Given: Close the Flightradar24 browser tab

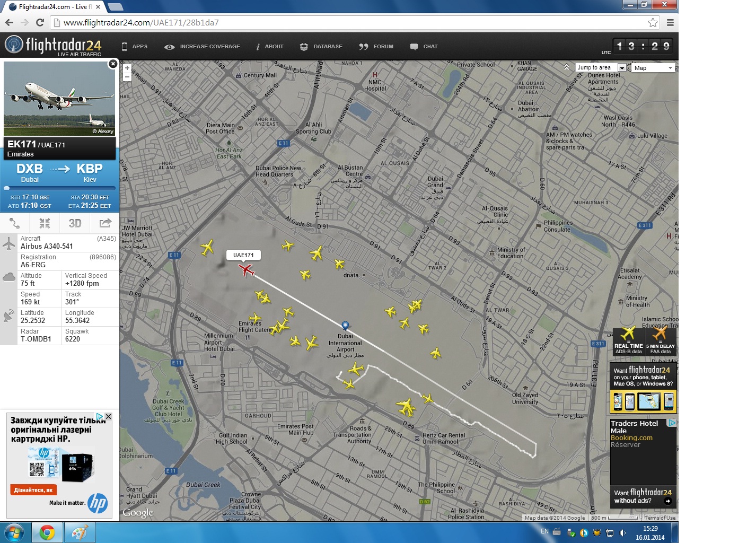Looking at the screenshot, I should click(98, 7).
